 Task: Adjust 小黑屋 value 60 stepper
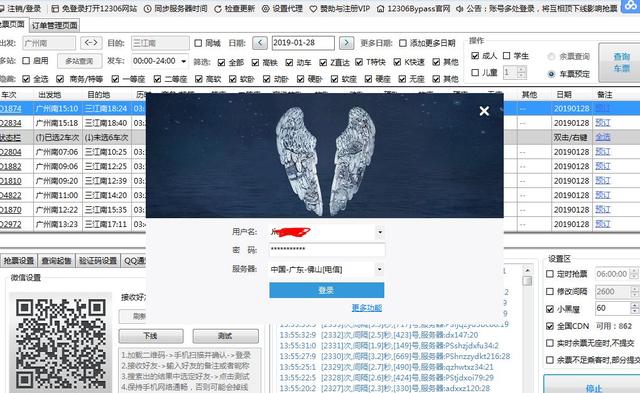[634, 308]
